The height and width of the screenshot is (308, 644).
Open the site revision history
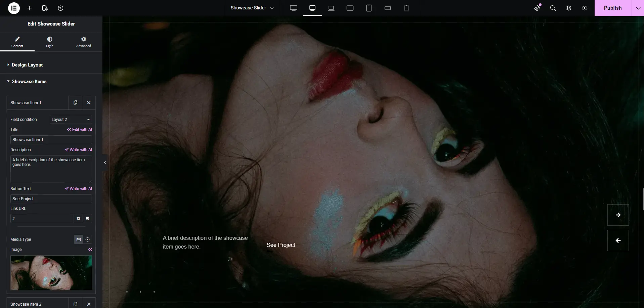(60, 8)
